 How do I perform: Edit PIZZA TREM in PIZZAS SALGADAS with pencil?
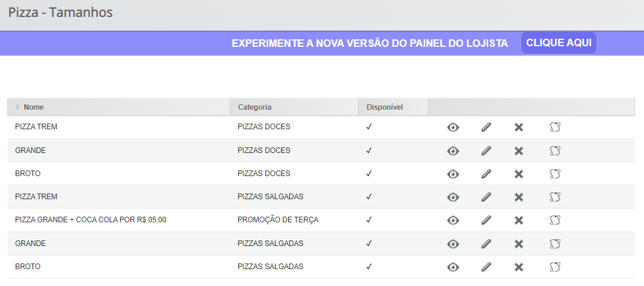[x=486, y=197]
